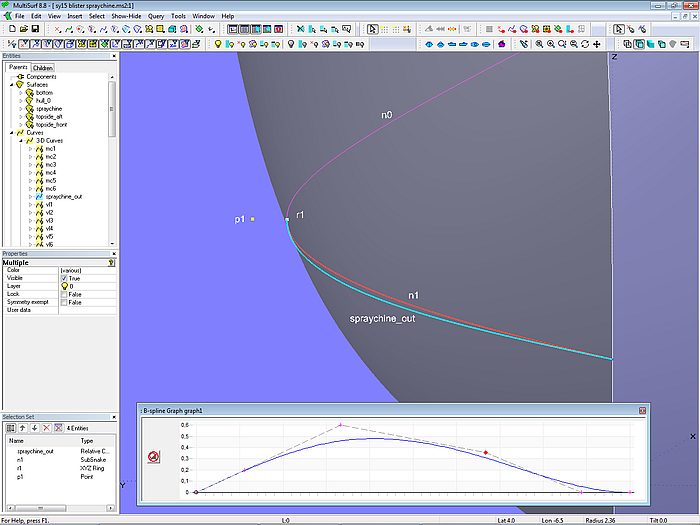700x525 pixels.
Task: Enable the Symmetry exempt checkbox
Action: [65, 302]
